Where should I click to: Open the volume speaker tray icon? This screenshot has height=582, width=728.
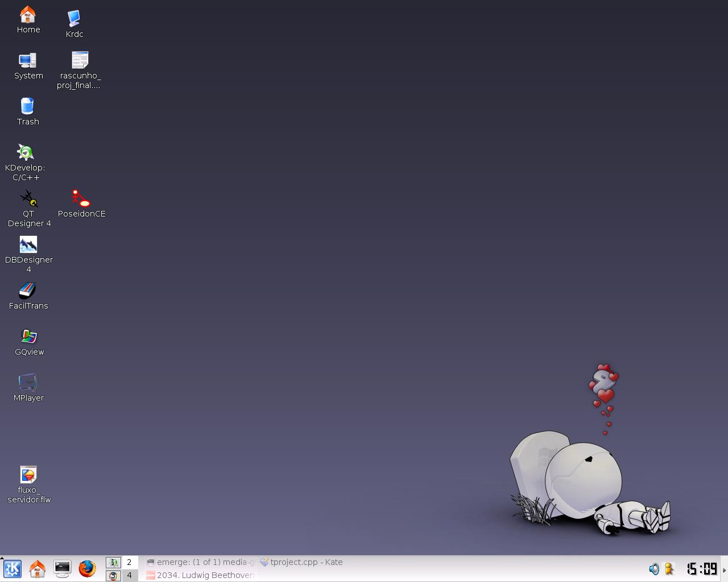653,568
